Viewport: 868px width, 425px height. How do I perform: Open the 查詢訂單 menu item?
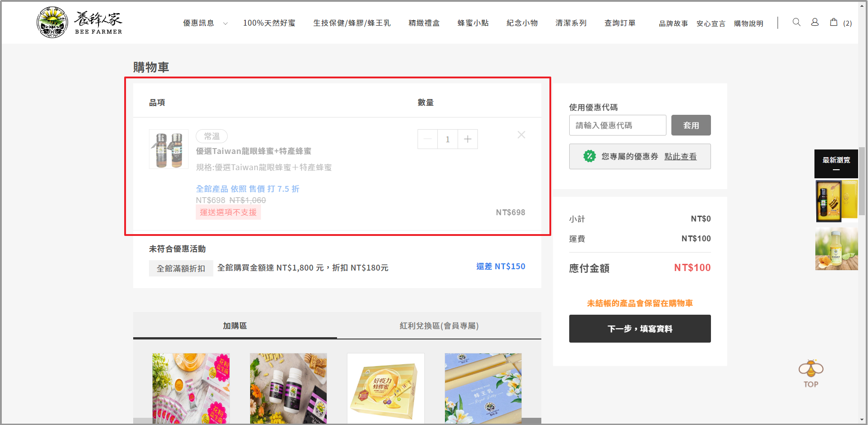(620, 23)
